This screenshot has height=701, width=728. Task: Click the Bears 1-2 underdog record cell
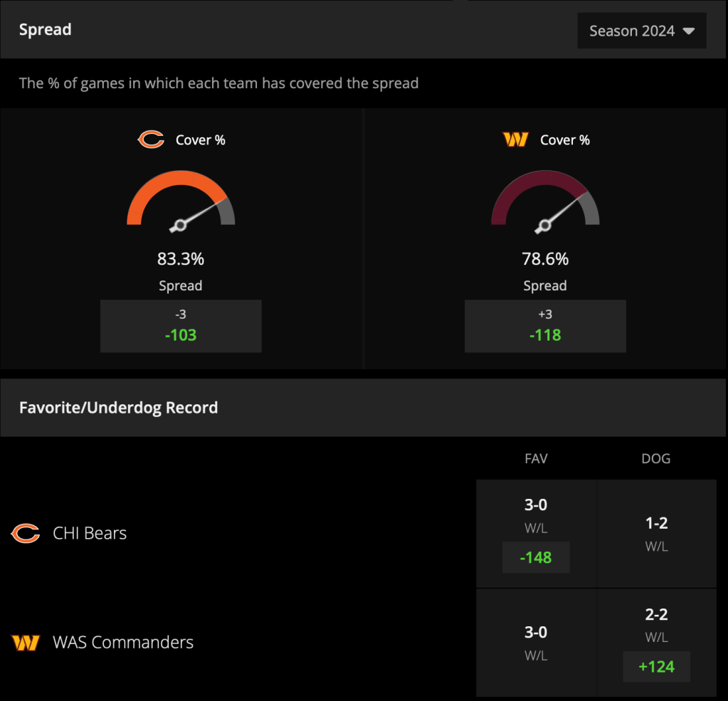657,534
